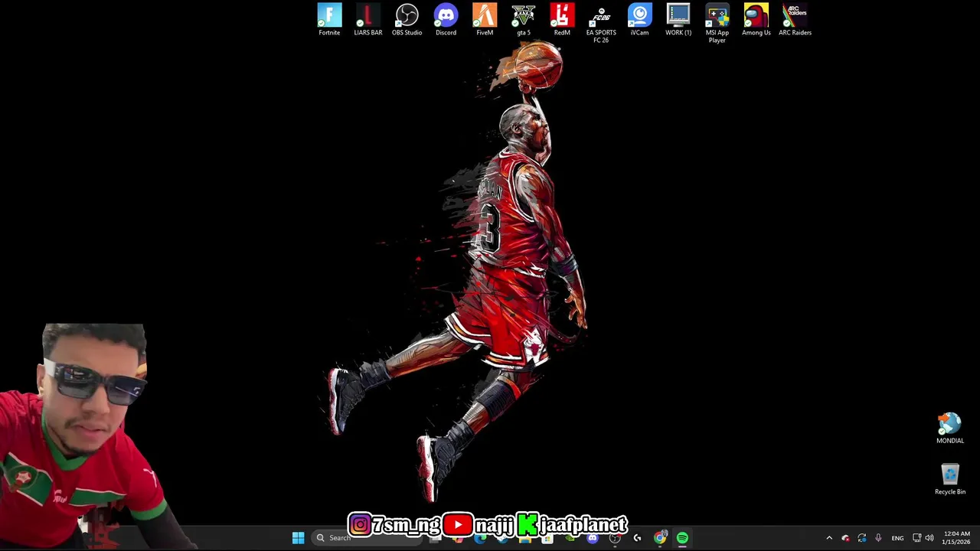Click the sync update tray icon
980x551 pixels.
(x=862, y=538)
